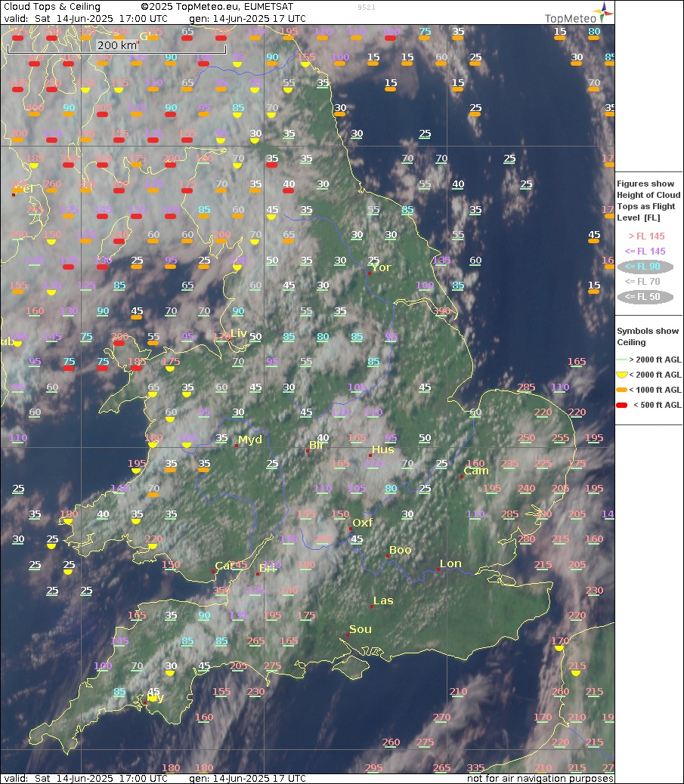This screenshot has height=784, width=684.
Task: Click the '255' cloud top value in East Anglia
Action: pyautogui.click(x=560, y=438)
